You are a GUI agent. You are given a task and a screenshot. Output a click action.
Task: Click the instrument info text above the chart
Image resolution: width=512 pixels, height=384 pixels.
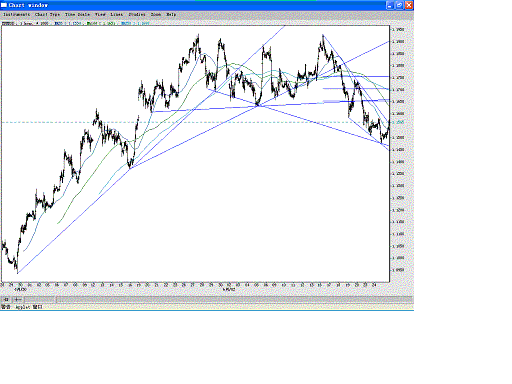(75, 23)
